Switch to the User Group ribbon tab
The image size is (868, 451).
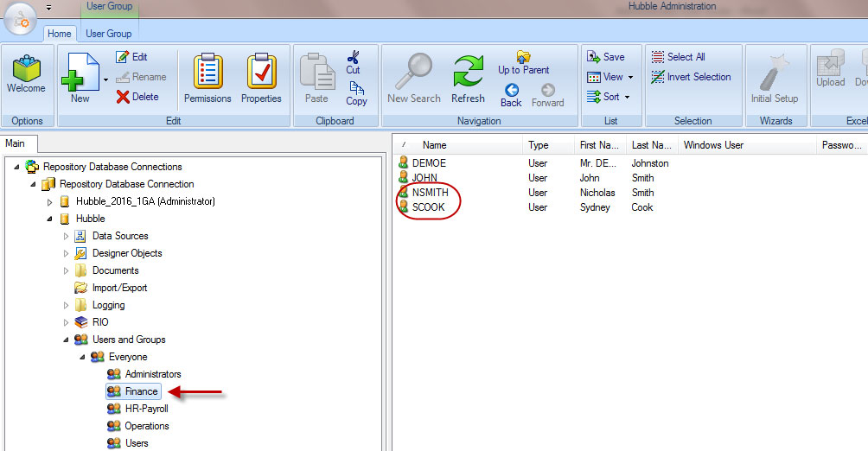109,34
